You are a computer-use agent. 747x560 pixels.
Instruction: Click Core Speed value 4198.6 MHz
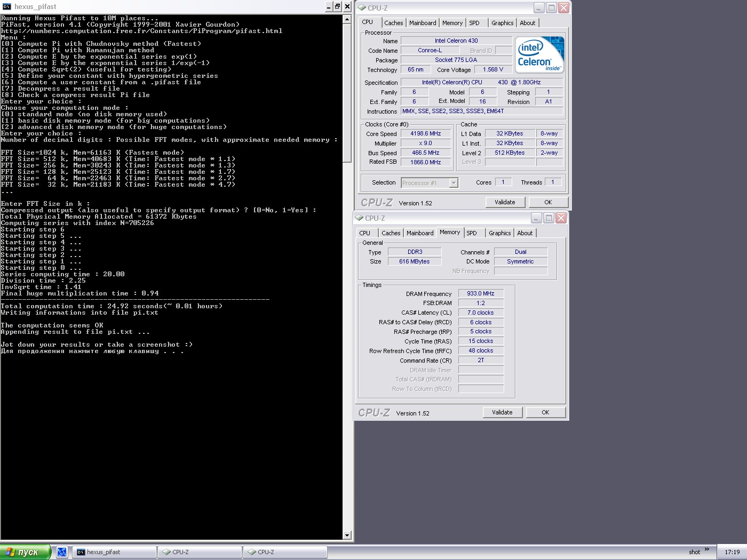point(426,134)
